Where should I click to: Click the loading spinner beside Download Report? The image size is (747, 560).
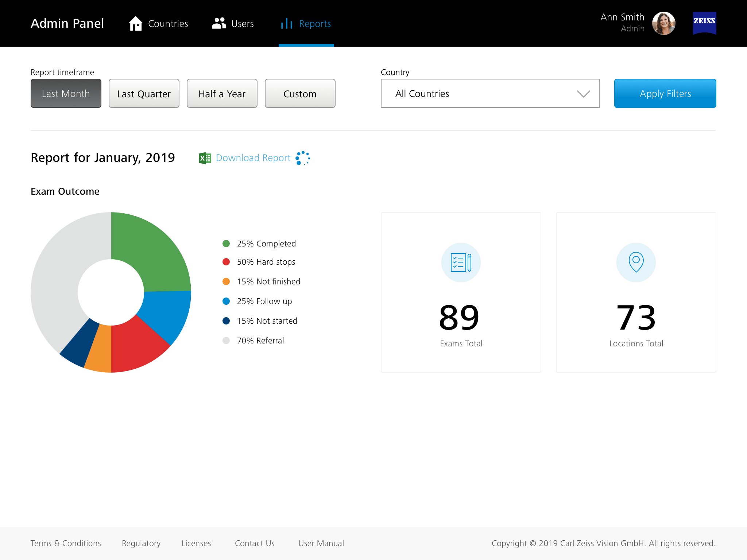303,158
